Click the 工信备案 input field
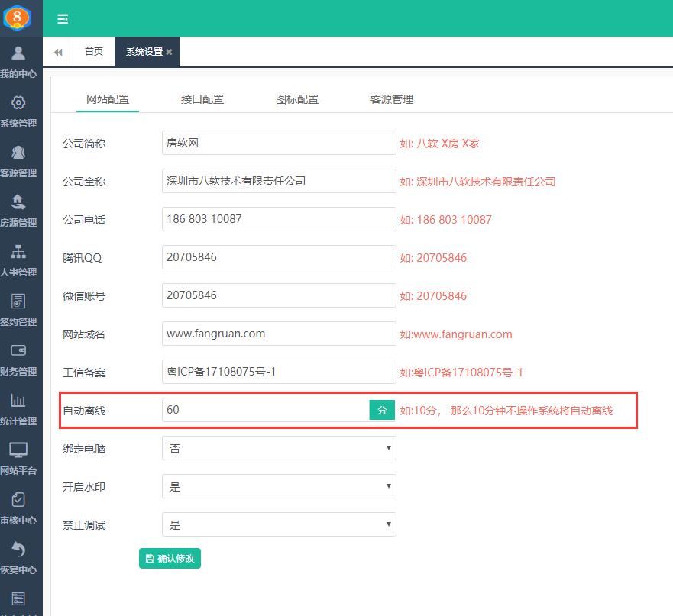Image resolution: width=673 pixels, height=616 pixels. coord(279,372)
